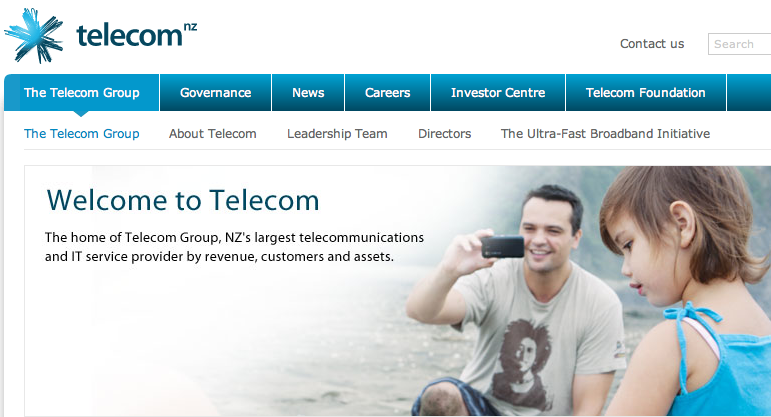Open the Careers tab

(x=387, y=92)
